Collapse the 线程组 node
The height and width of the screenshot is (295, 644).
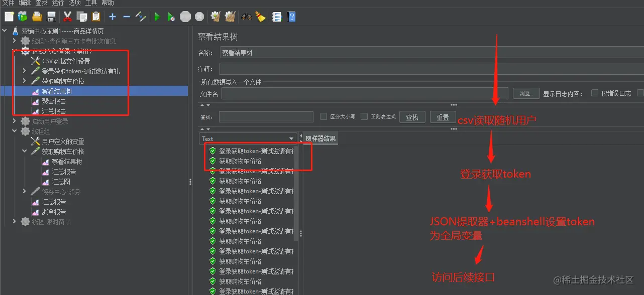14,131
